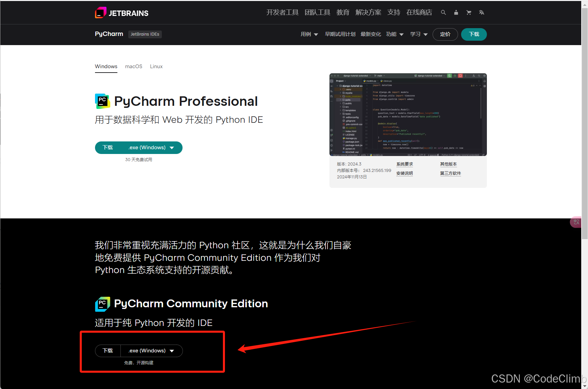
Task: Select the macOS tab
Action: (134, 66)
